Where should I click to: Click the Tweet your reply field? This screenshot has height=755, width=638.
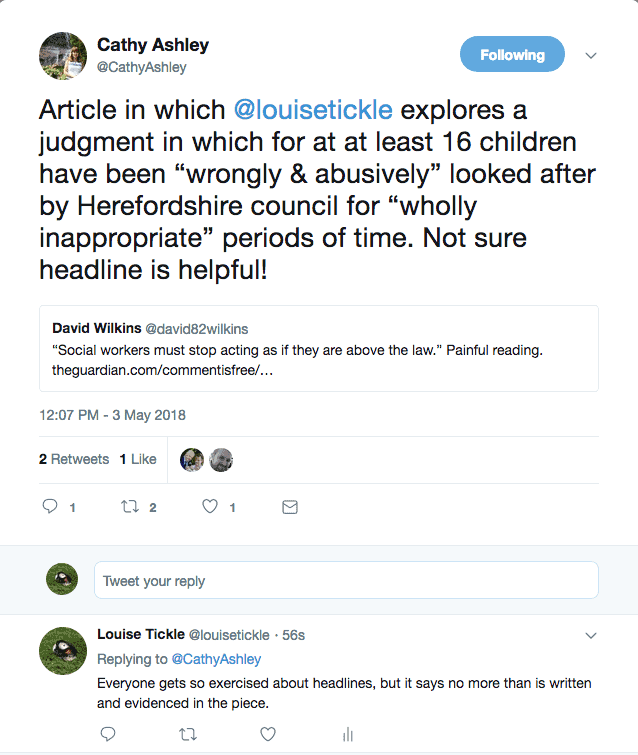click(x=346, y=581)
